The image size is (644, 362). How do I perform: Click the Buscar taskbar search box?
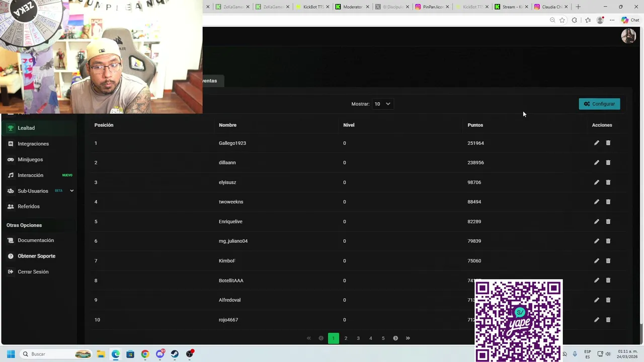(56, 354)
